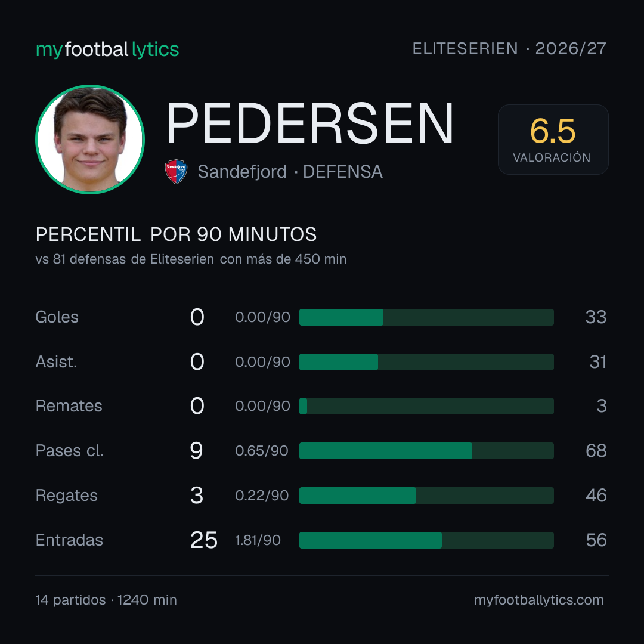Select the Regates 0.22/90 rate value

coord(262,496)
